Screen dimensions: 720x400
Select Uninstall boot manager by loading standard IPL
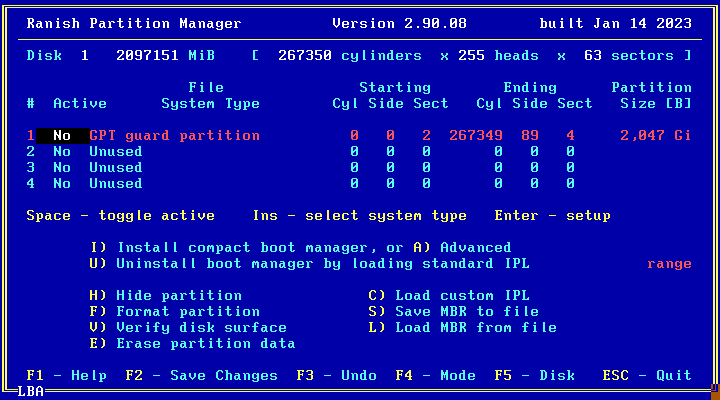308,264
